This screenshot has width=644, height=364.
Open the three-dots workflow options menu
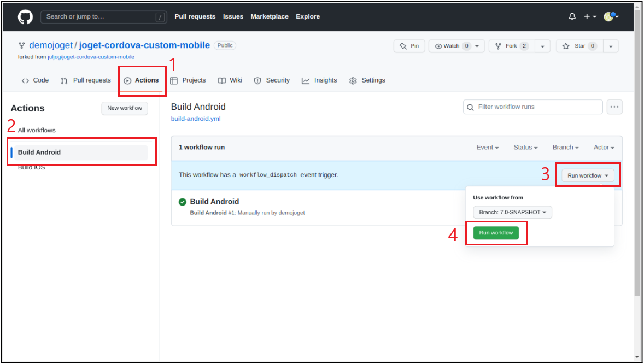point(614,107)
